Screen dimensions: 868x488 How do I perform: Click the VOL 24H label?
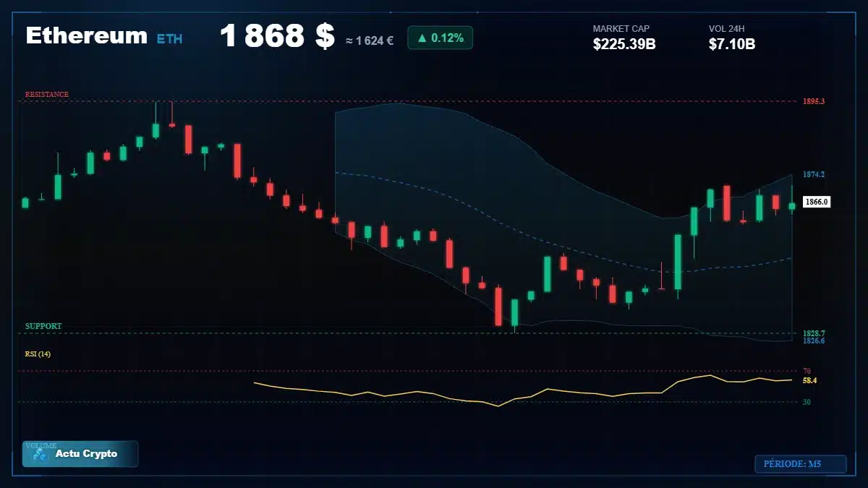point(727,29)
